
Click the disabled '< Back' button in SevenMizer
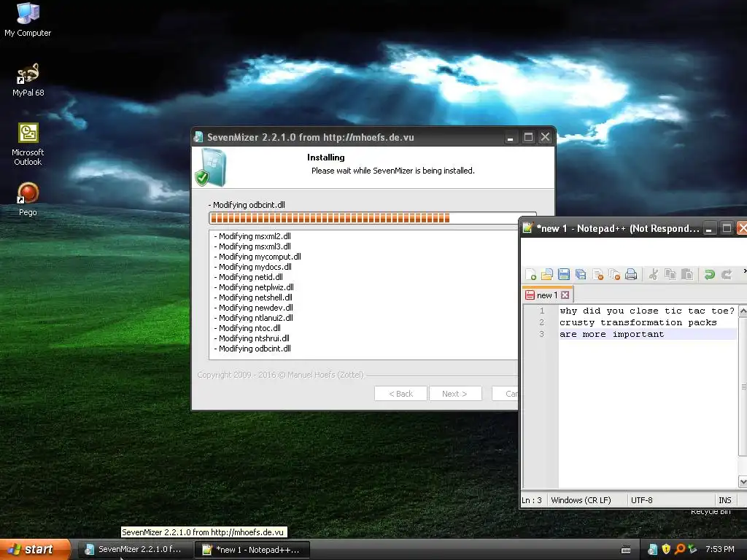pyautogui.click(x=400, y=394)
